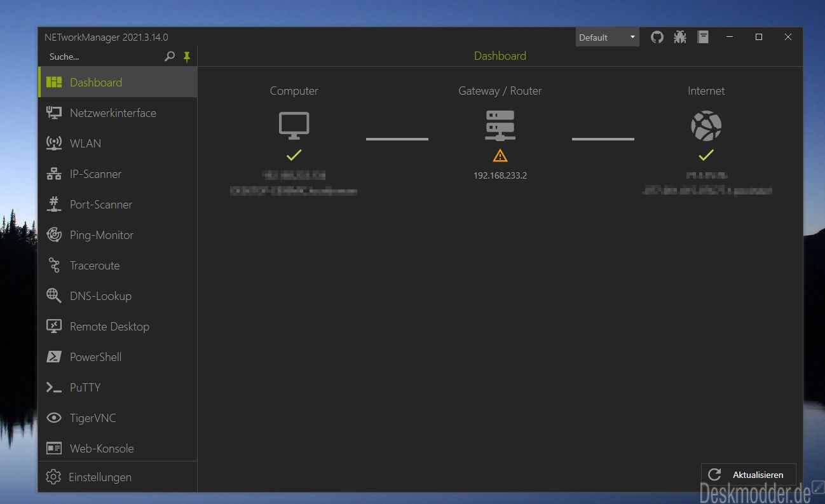This screenshot has height=504, width=825.
Task: Click the bug report icon
Action: click(x=680, y=37)
